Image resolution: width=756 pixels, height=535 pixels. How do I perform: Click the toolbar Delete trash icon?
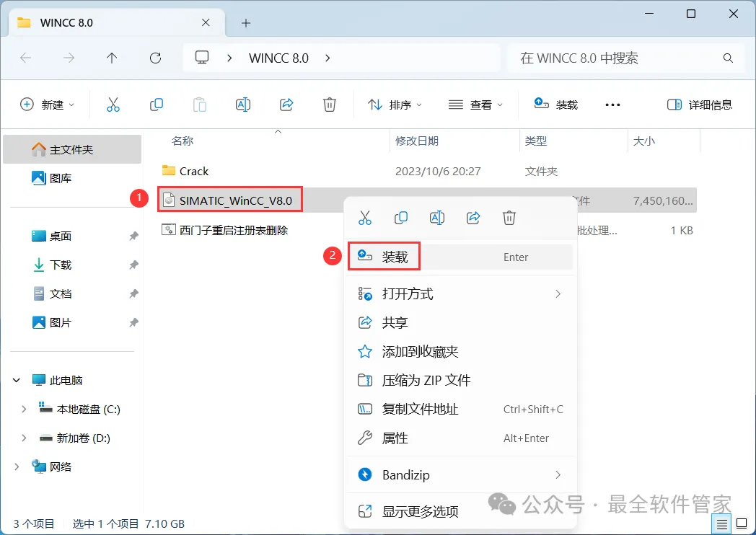(329, 105)
